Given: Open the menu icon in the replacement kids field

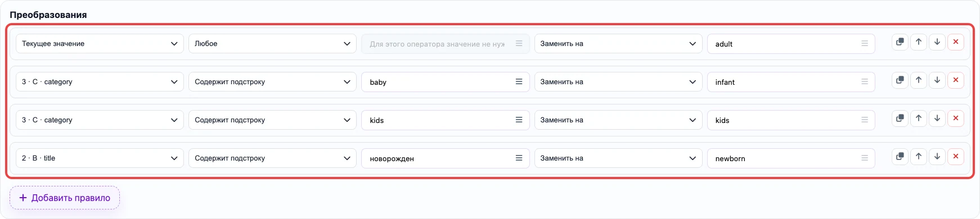Looking at the screenshot, I should (x=865, y=120).
